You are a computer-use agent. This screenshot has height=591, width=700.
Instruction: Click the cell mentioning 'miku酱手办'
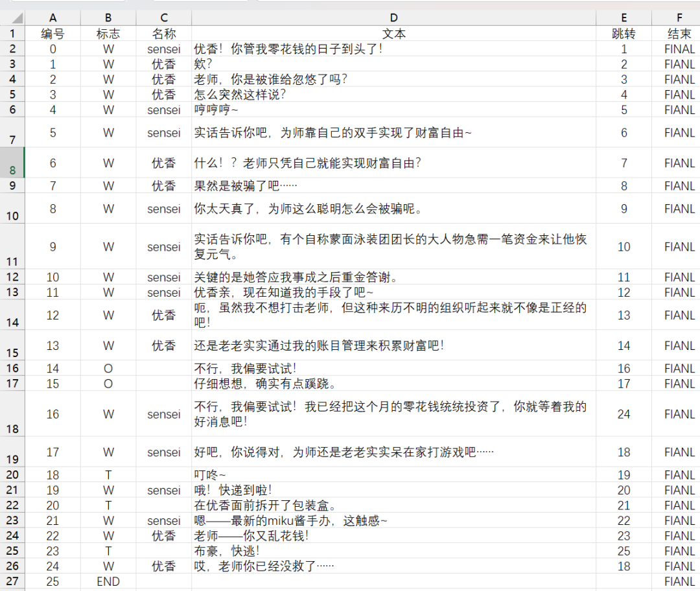pos(394,520)
